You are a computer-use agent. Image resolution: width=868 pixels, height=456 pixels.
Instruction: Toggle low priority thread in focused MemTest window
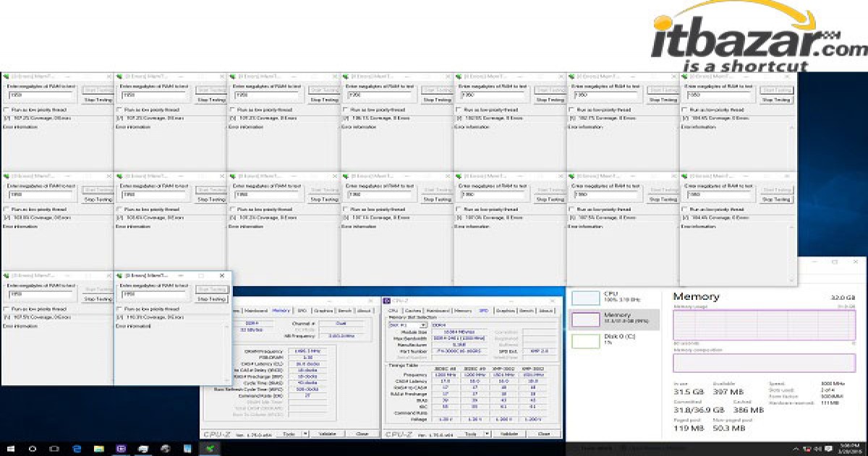tap(119, 309)
